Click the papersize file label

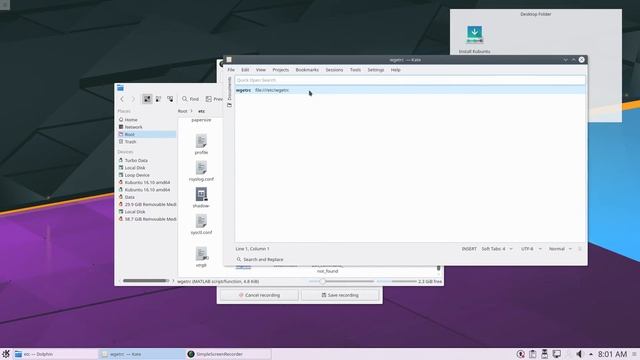(x=201, y=120)
